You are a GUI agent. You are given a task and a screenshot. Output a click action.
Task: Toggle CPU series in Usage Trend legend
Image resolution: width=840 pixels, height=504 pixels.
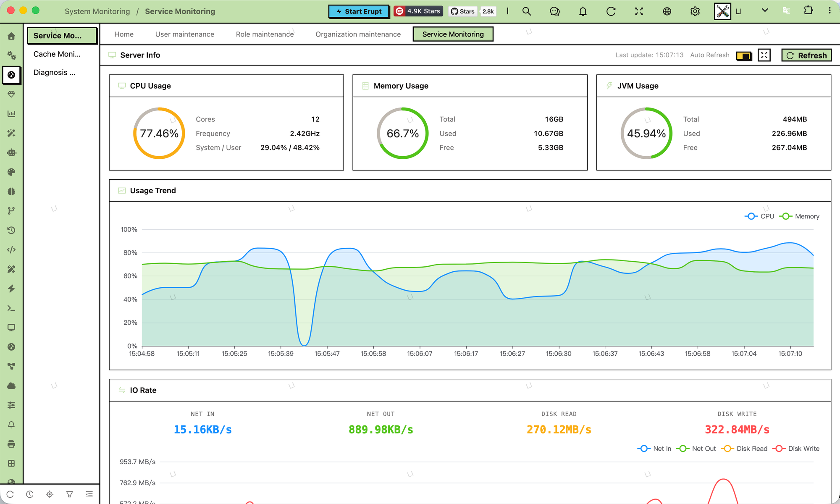click(759, 216)
